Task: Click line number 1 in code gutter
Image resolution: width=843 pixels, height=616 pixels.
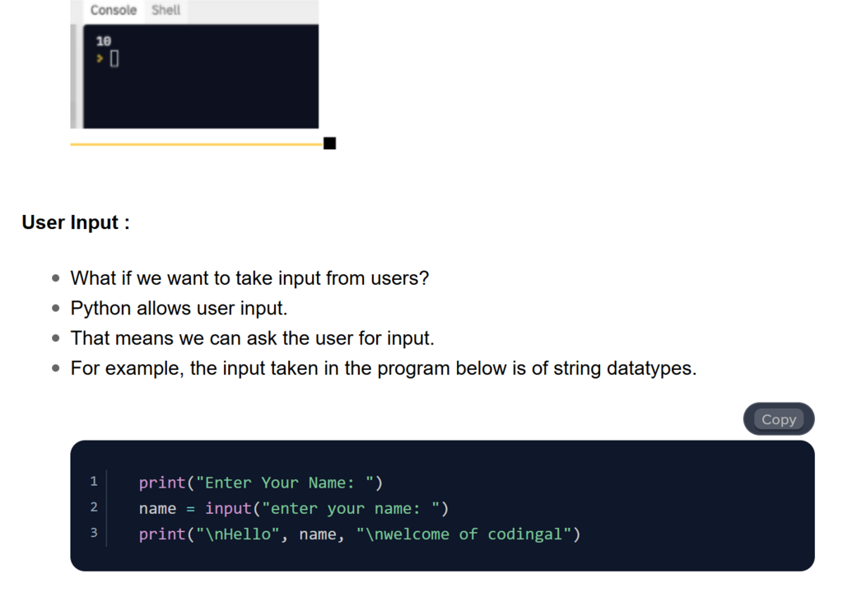Action: [x=94, y=481]
